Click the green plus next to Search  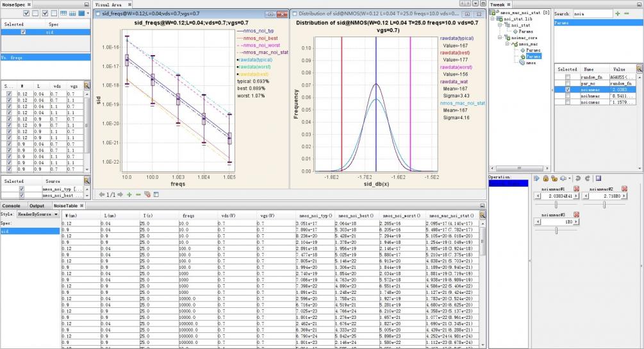coord(617,13)
